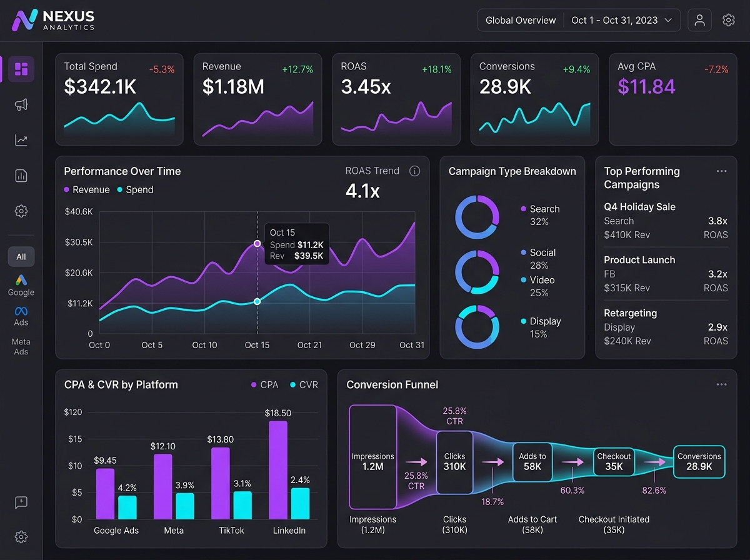Open Top Performing Campaigns more options
This screenshot has width=750, height=560.
[x=722, y=171]
